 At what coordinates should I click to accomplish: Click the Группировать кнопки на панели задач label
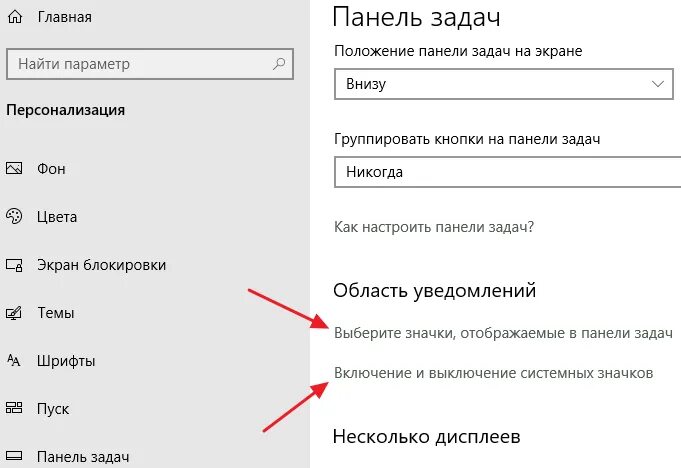[x=467, y=139]
